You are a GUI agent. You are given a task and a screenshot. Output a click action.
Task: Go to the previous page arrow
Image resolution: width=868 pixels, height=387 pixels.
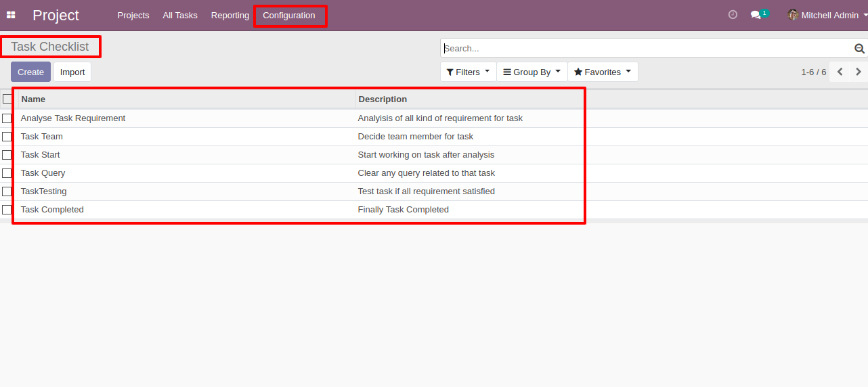(840, 72)
